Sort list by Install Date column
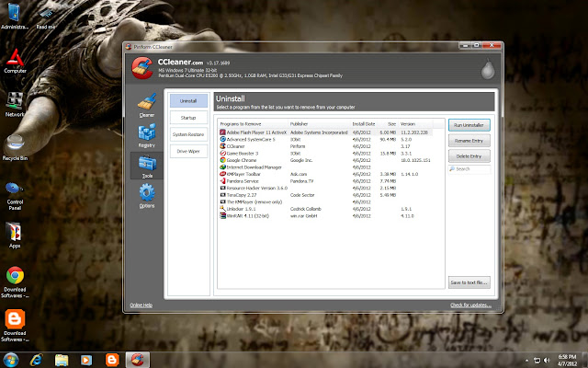The image size is (588, 368). point(364,124)
